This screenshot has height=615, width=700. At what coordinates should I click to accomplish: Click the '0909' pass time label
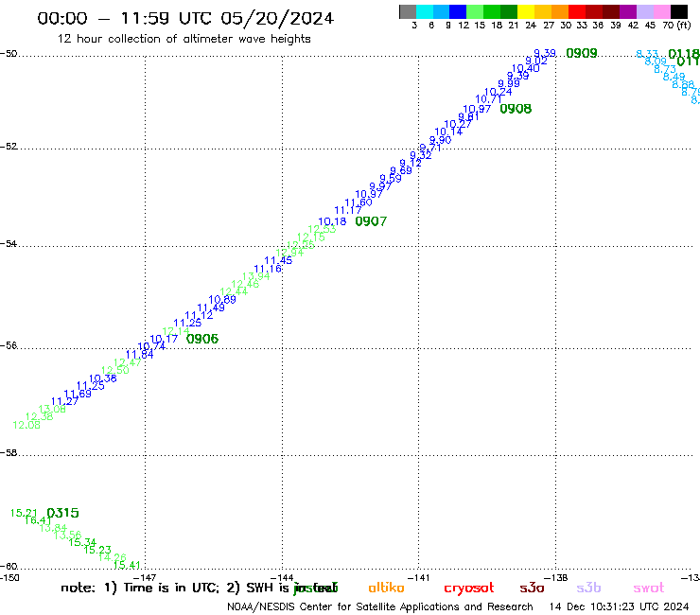(x=581, y=53)
